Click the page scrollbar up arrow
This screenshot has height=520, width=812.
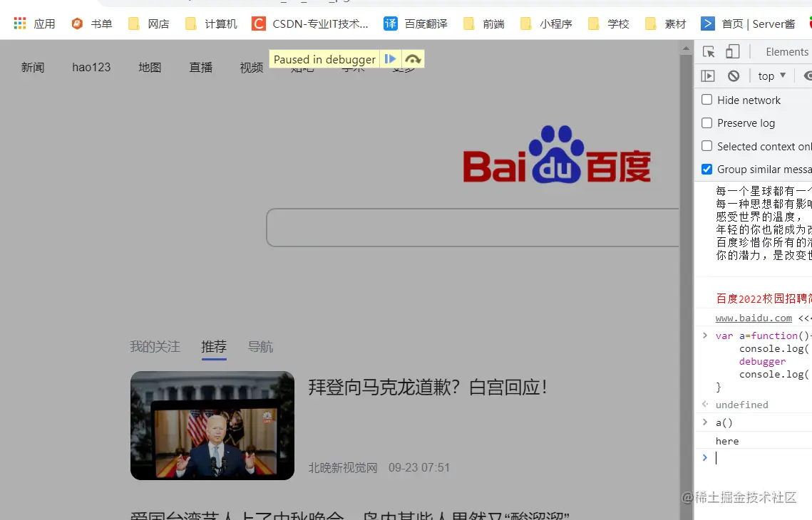[x=686, y=48]
